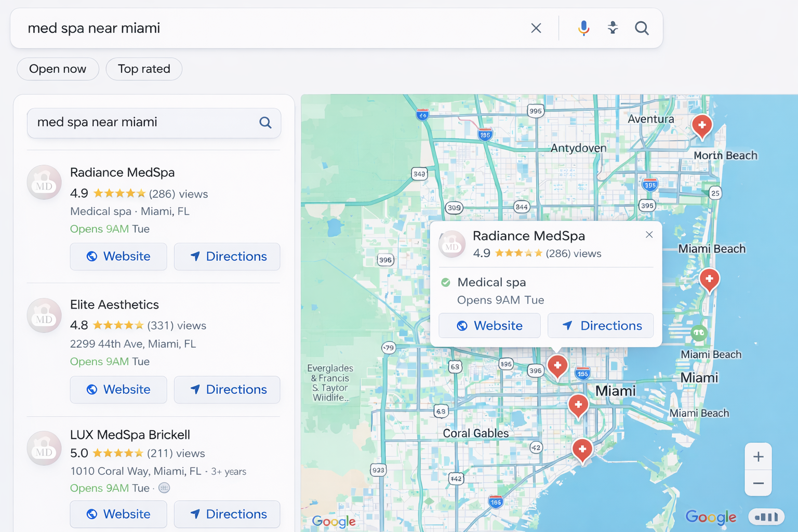This screenshot has width=798, height=532.
Task: Click green attraction marker near Miami Beach
Action: 699,333
